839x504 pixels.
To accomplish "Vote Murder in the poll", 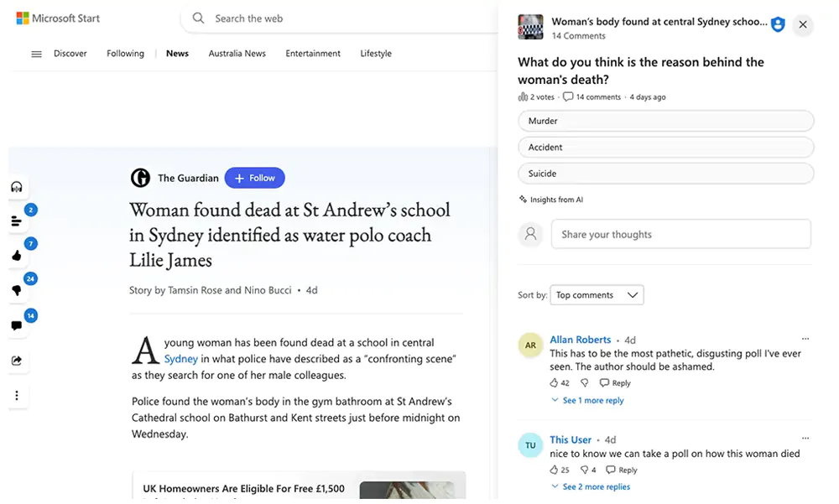I will click(665, 121).
